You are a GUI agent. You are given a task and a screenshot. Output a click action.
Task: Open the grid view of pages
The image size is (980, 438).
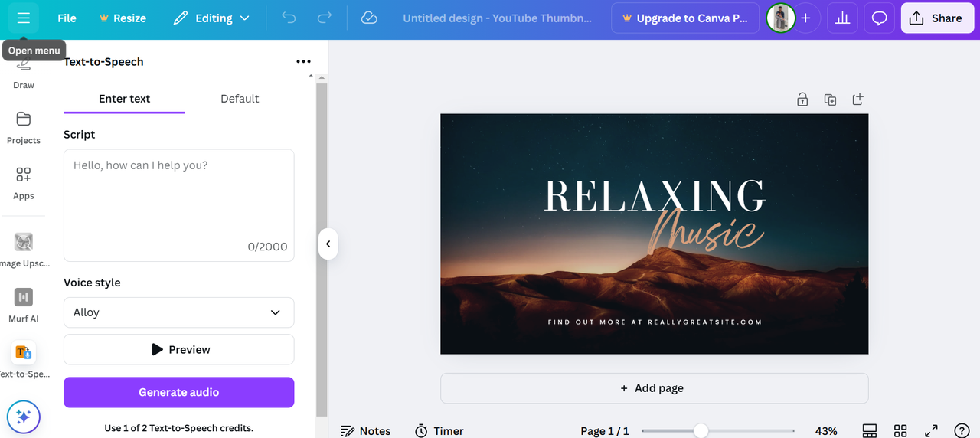[900, 431]
